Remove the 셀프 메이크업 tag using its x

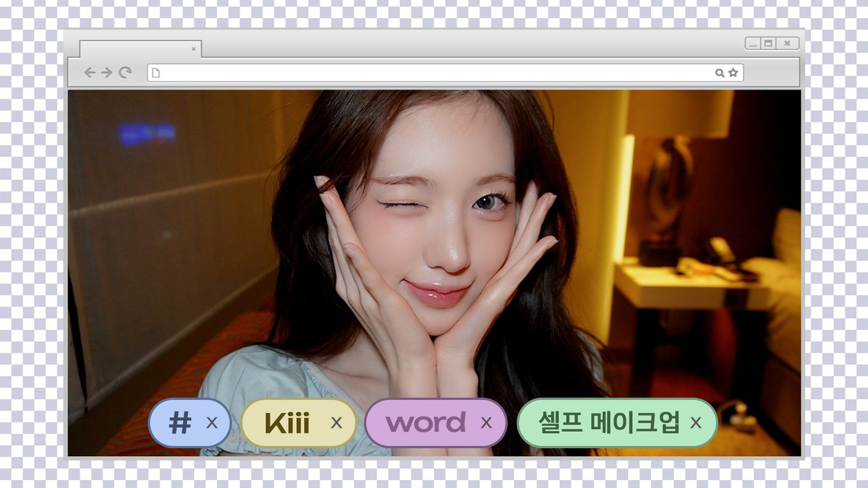pos(696,423)
